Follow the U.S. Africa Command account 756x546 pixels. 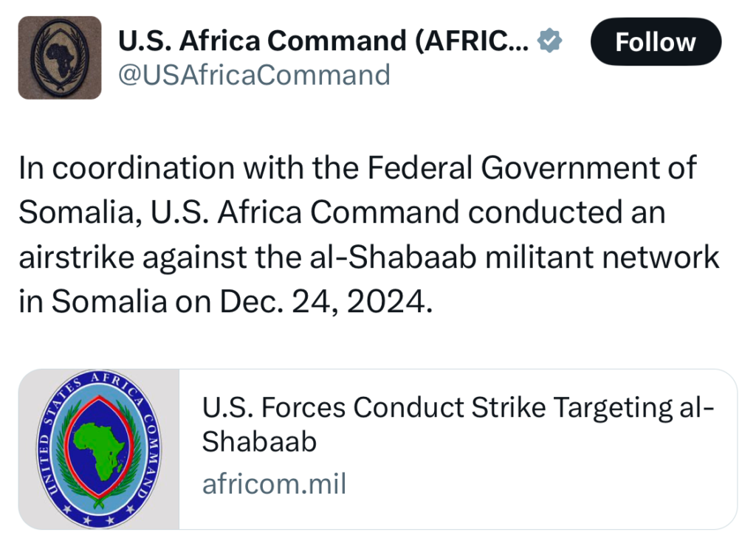656,42
